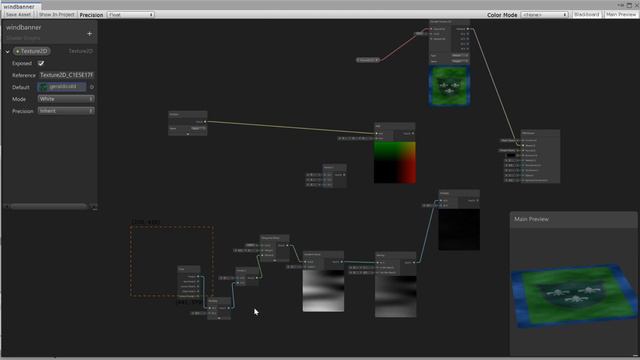Toggle the Exposed checkbox

click(41, 63)
